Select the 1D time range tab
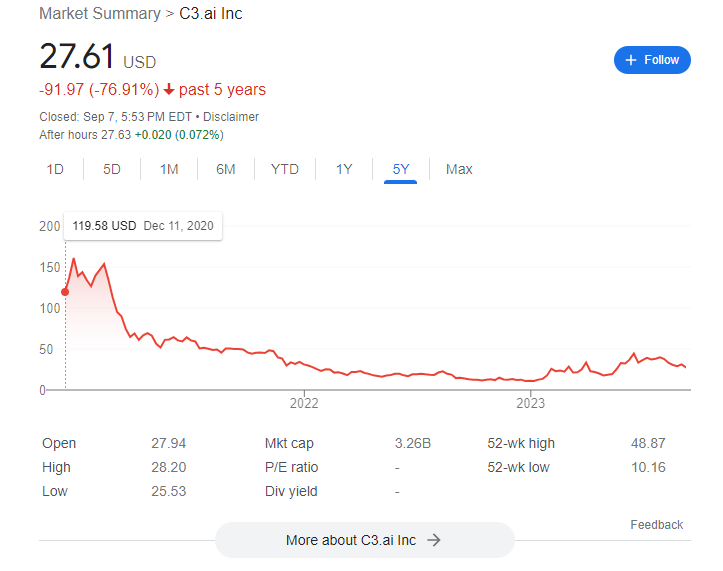The image size is (723, 571). [55, 169]
